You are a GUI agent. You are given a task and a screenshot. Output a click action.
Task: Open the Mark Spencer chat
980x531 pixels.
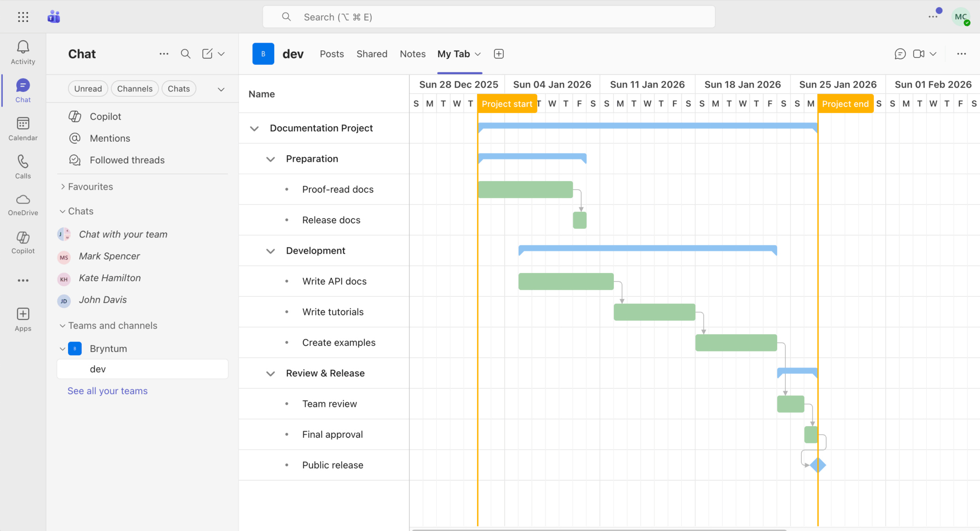point(109,256)
